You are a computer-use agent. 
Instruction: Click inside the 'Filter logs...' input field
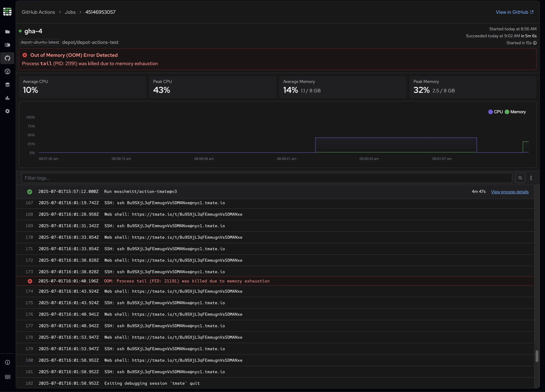click(x=144, y=178)
